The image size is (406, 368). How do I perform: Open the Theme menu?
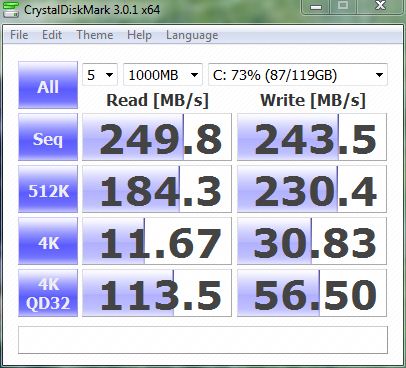95,35
